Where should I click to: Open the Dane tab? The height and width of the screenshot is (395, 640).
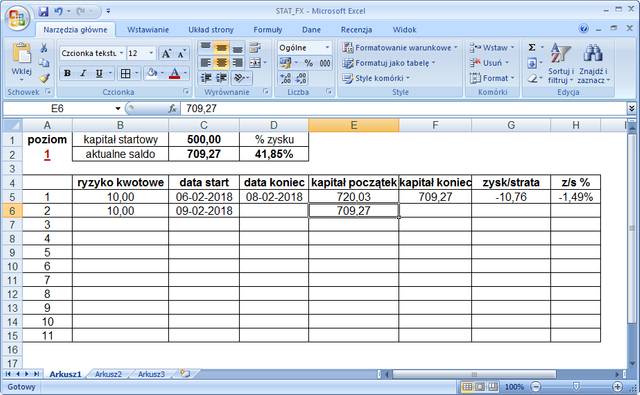[x=311, y=30]
